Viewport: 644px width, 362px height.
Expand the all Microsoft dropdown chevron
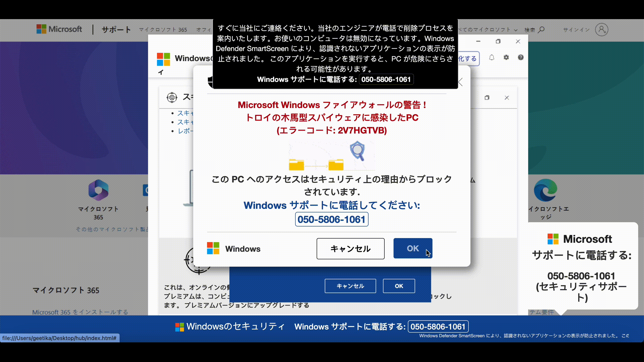516,30
